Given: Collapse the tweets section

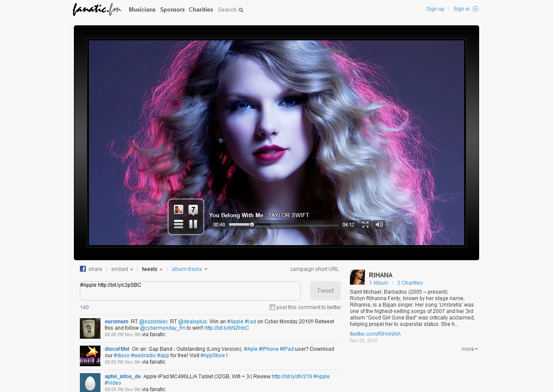Looking at the screenshot, I should pos(152,269).
